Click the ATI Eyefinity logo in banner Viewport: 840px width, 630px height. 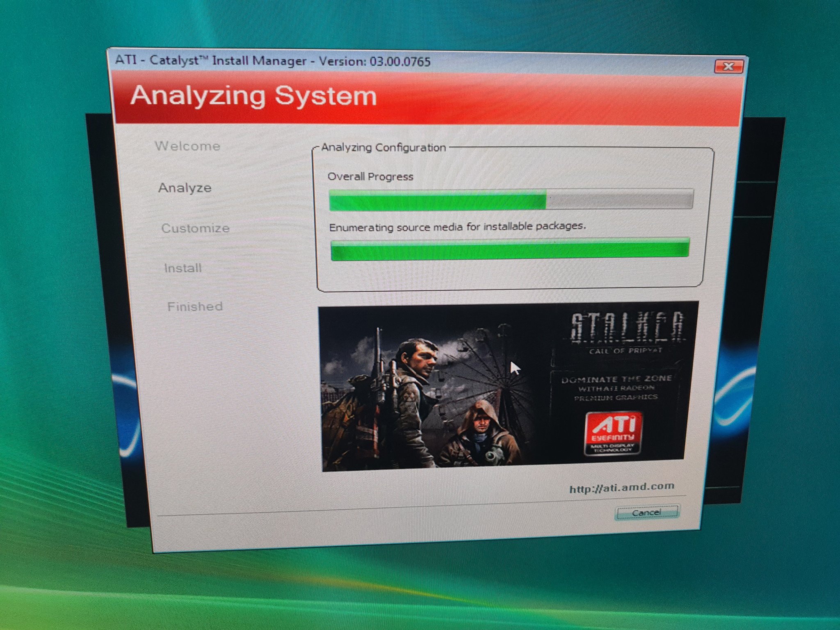[x=612, y=434]
